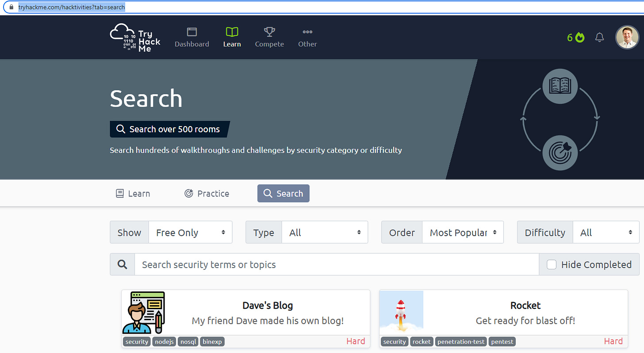This screenshot has height=353, width=644.
Task: Switch to the Learn tab below banner
Action: (133, 193)
